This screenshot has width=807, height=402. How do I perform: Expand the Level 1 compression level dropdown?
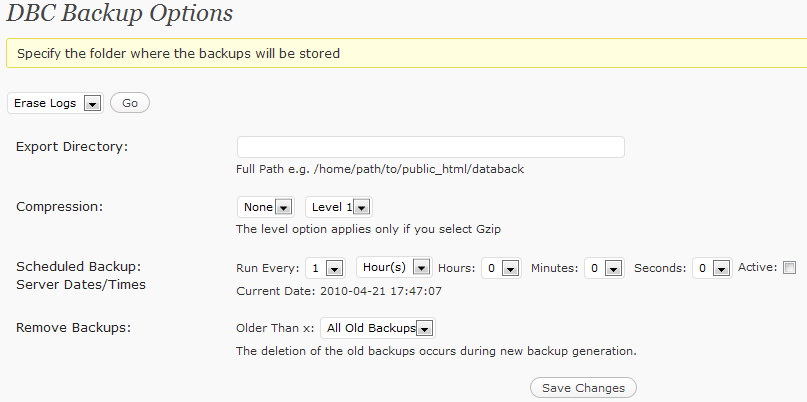tap(339, 207)
